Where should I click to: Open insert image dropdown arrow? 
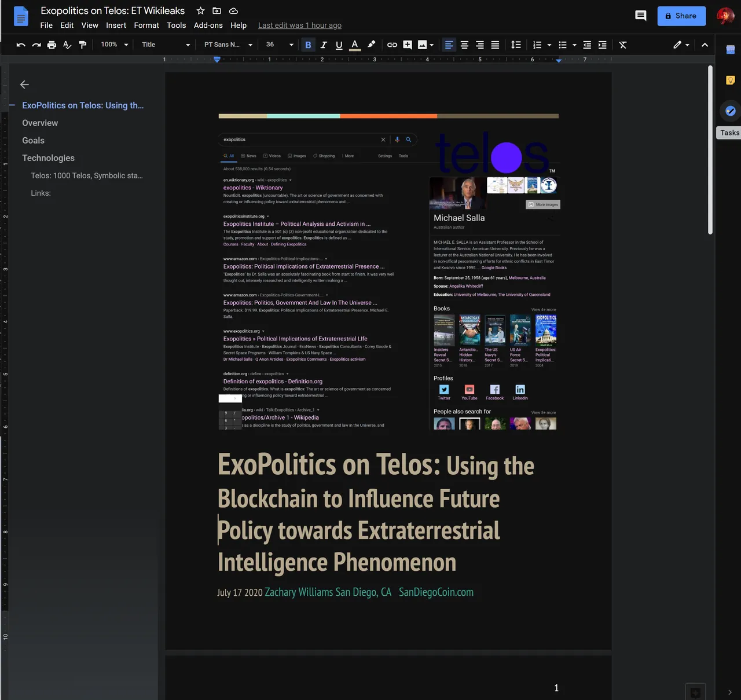(432, 45)
